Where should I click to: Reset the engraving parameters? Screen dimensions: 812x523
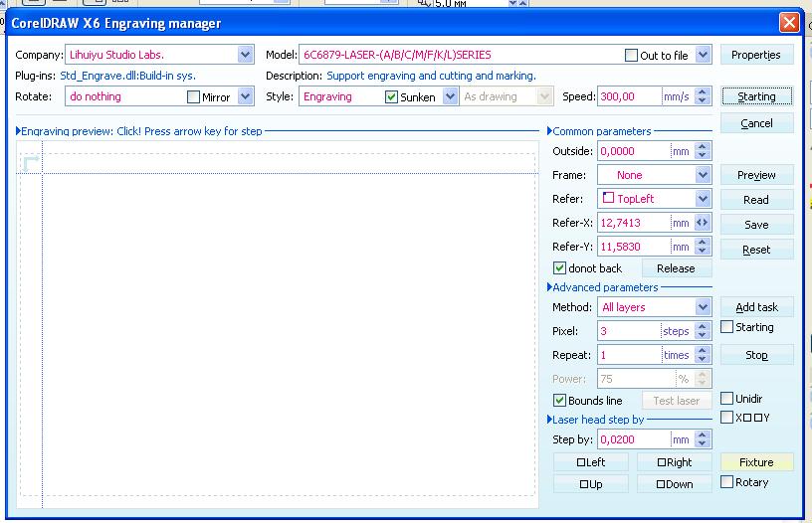pos(756,250)
